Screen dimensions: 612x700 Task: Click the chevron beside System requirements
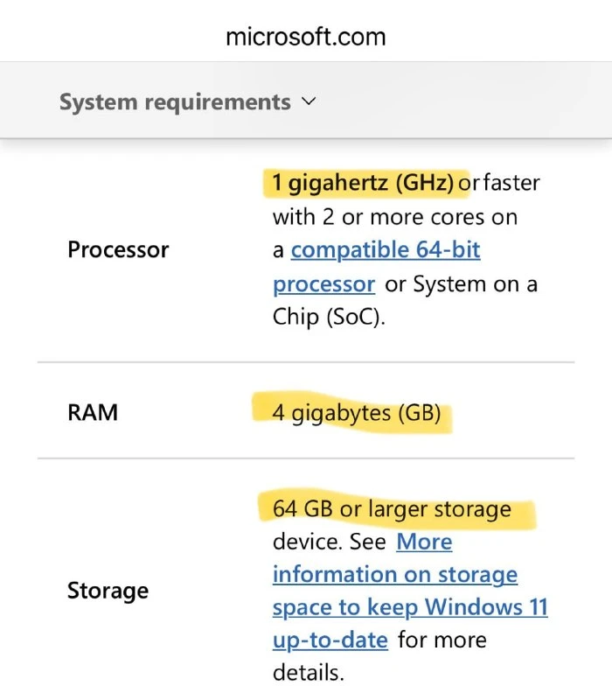(x=309, y=101)
